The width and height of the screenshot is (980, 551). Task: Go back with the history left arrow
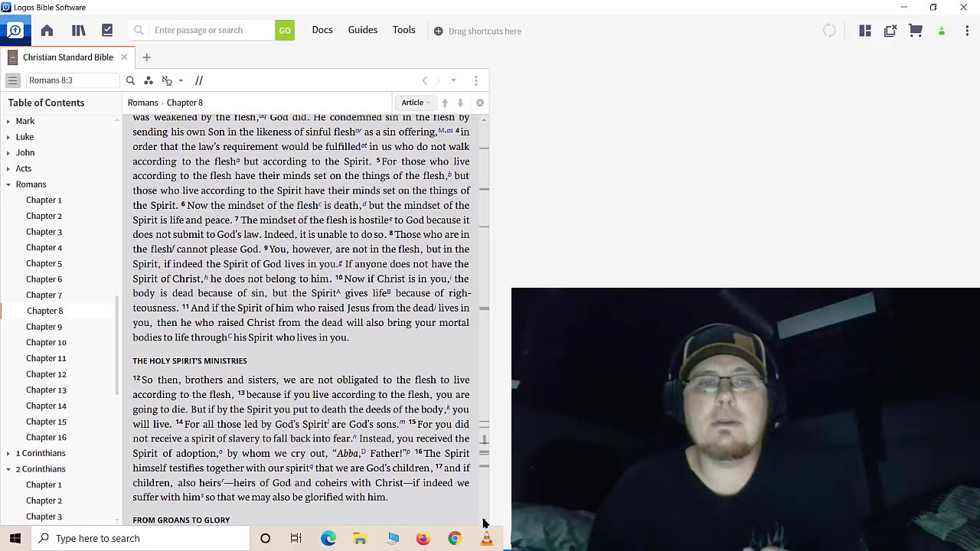(425, 80)
